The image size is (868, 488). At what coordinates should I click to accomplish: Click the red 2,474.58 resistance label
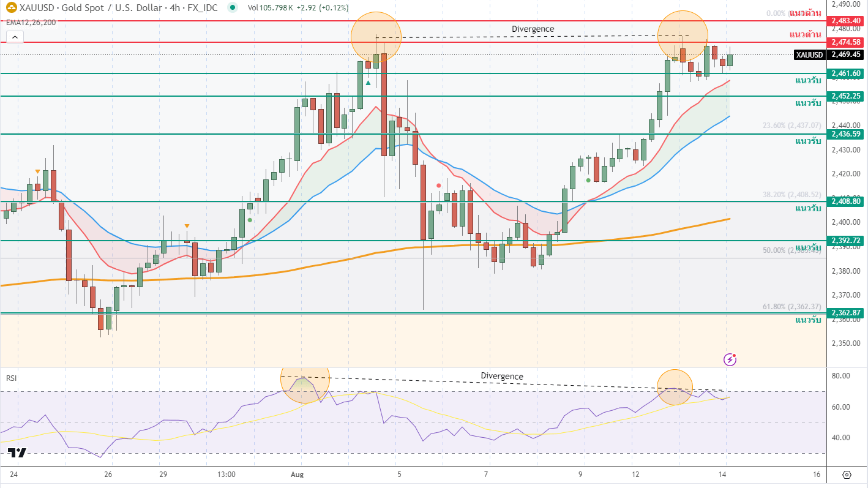click(846, 42)
